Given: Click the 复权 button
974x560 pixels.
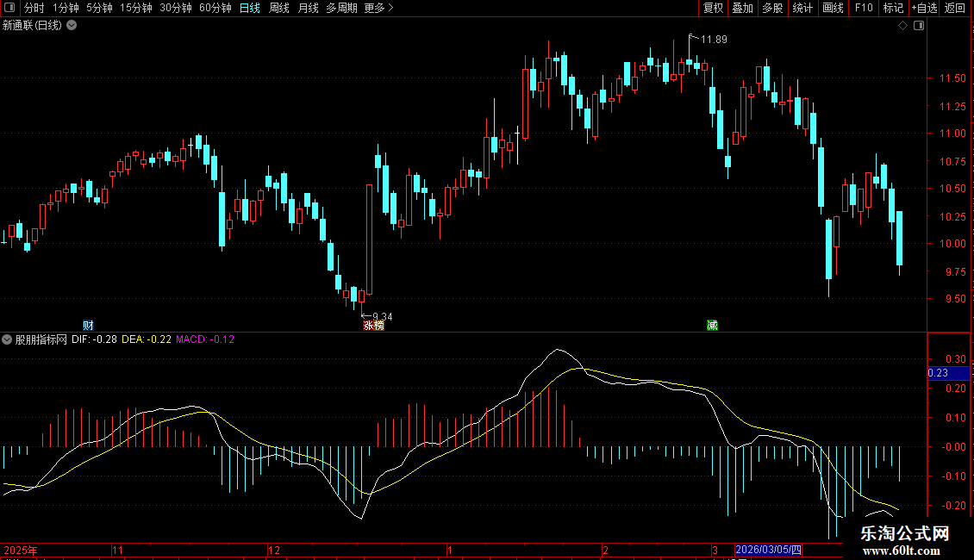Looking at the screenshot, I should pyautogui.click(x=713, y=8).
